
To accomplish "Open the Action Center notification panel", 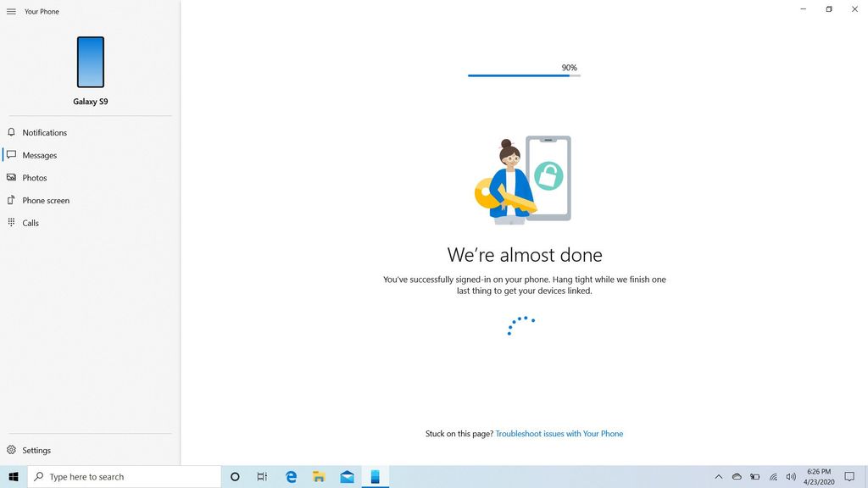I will (849, 476).
